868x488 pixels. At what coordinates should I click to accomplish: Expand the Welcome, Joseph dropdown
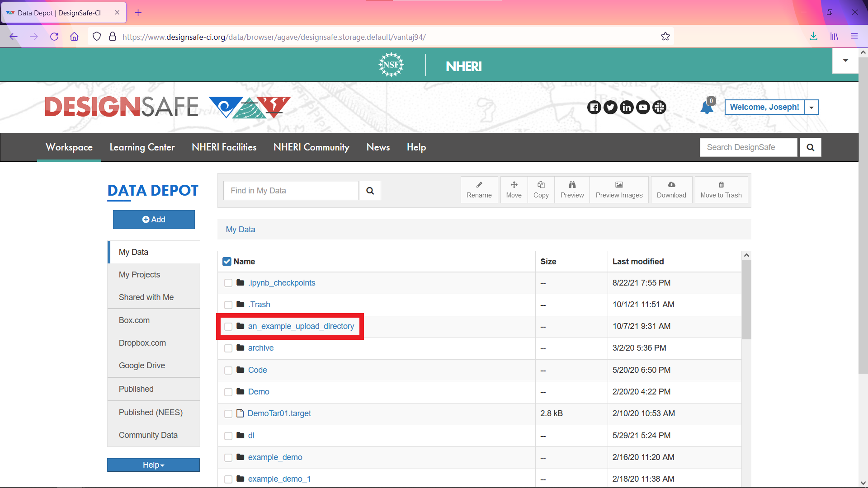coord(811,107)
